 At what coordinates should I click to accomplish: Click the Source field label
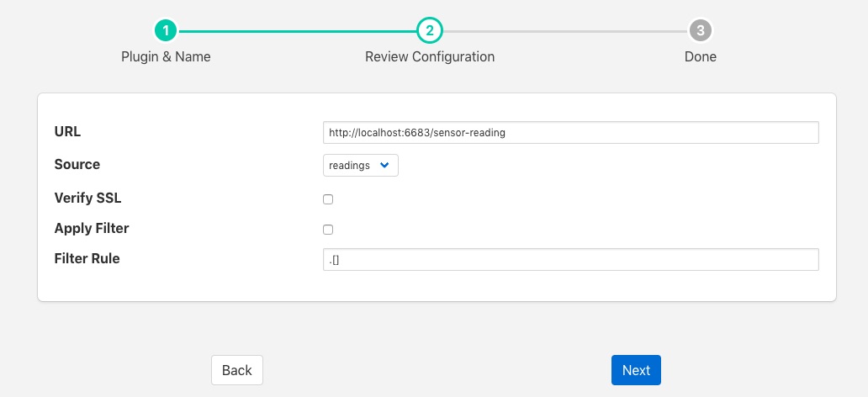(77, 165)
